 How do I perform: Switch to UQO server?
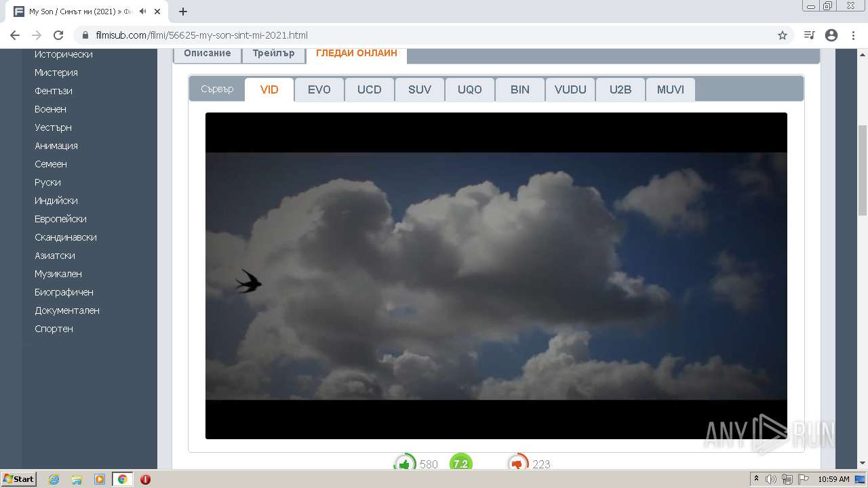(470, 89)
